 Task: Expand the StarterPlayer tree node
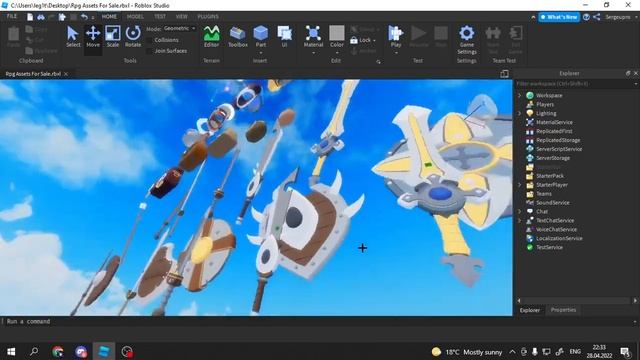coord(520,185)
